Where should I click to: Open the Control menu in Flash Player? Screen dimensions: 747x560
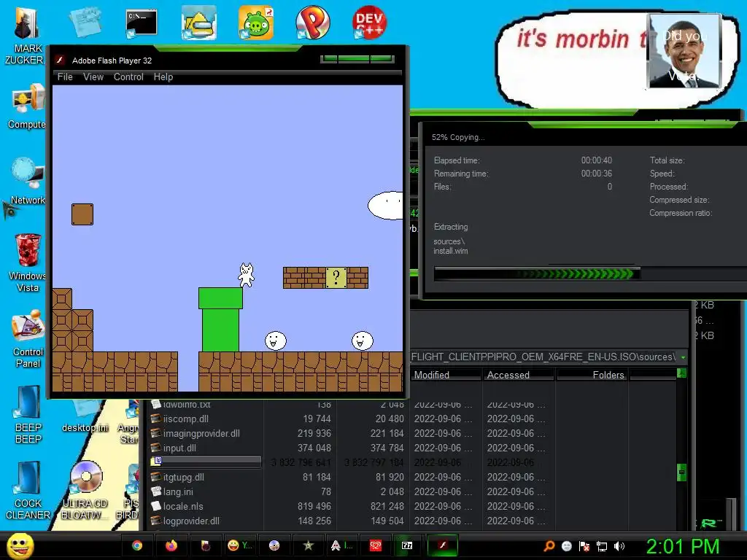(128, 77)
